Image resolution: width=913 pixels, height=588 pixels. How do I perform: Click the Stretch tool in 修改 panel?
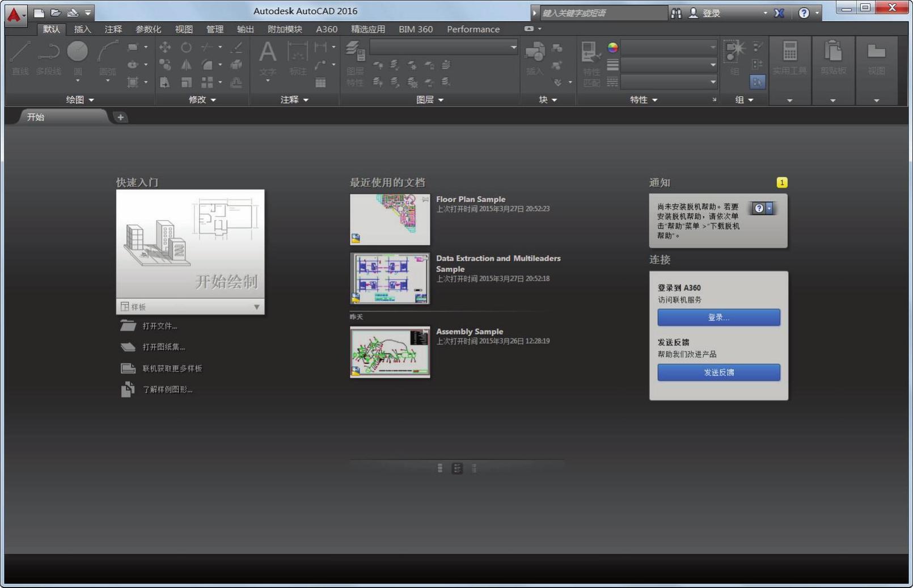coord(165,83)
